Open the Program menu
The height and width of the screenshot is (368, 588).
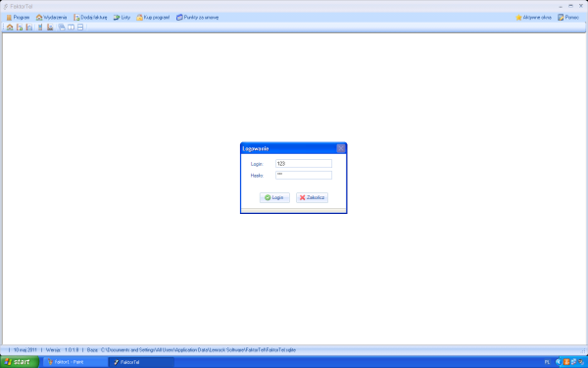18,18
